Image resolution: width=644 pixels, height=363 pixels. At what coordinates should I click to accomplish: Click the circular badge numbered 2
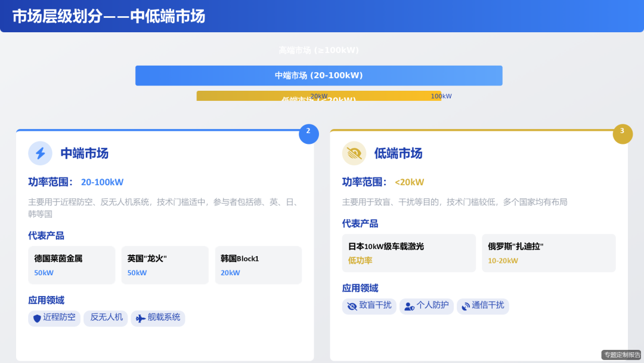pyautogui.click(x=309, y=134)
